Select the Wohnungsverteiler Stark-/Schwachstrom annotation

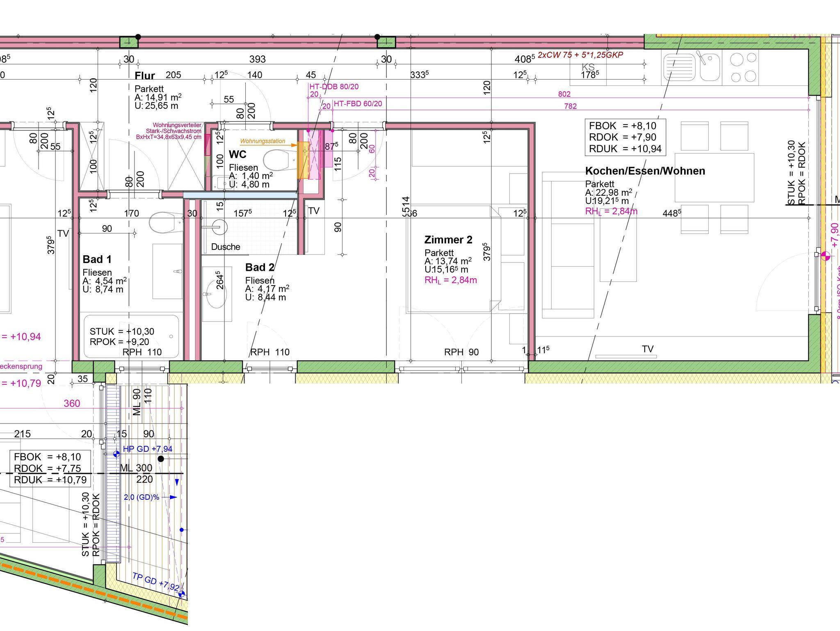pyautogui.click(x=174, y=131)
